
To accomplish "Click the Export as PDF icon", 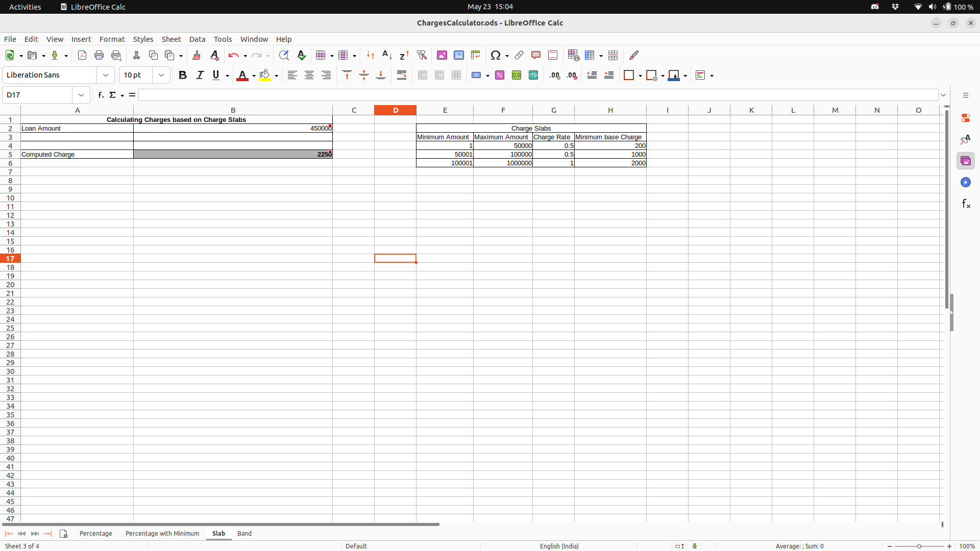I will [x=82, y=55].
